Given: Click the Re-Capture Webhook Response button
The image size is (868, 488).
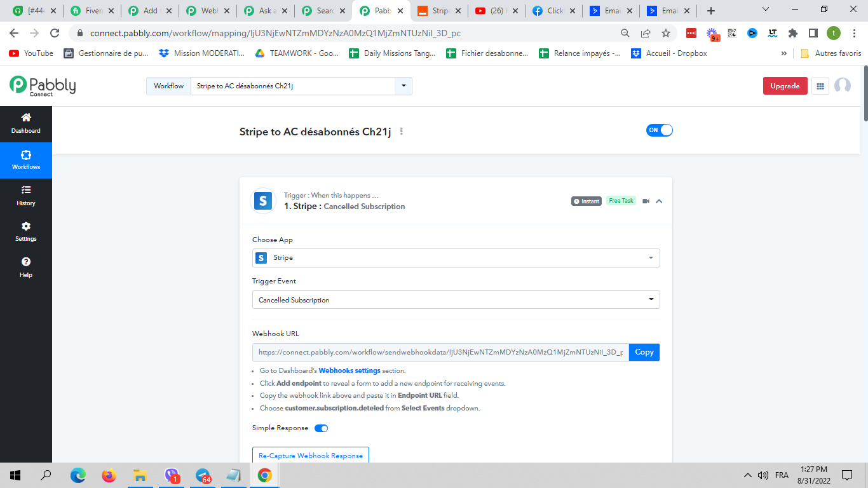Looking at the screenshot, I should point(311,455).
